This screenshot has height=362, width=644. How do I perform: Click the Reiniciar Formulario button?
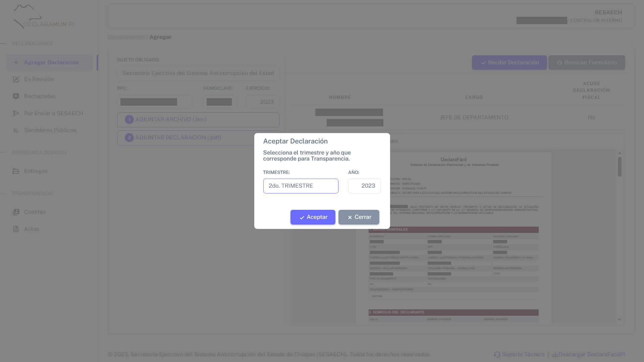(587, 63)
